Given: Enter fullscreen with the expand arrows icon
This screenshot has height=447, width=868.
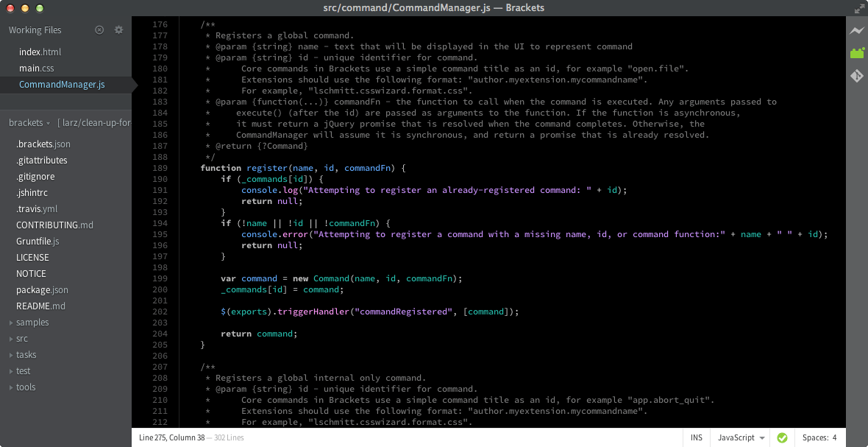Looking at the screenshot, I should [x=859, y=9].
